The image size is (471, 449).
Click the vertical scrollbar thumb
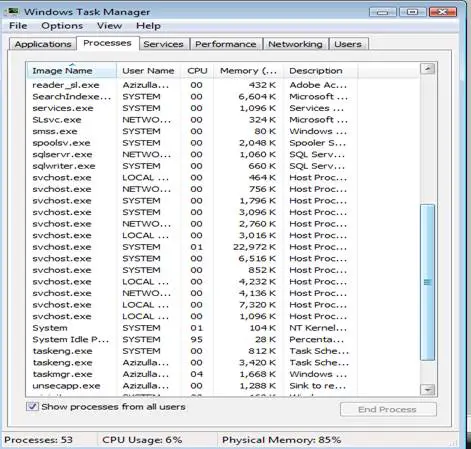tap(427, 282)
